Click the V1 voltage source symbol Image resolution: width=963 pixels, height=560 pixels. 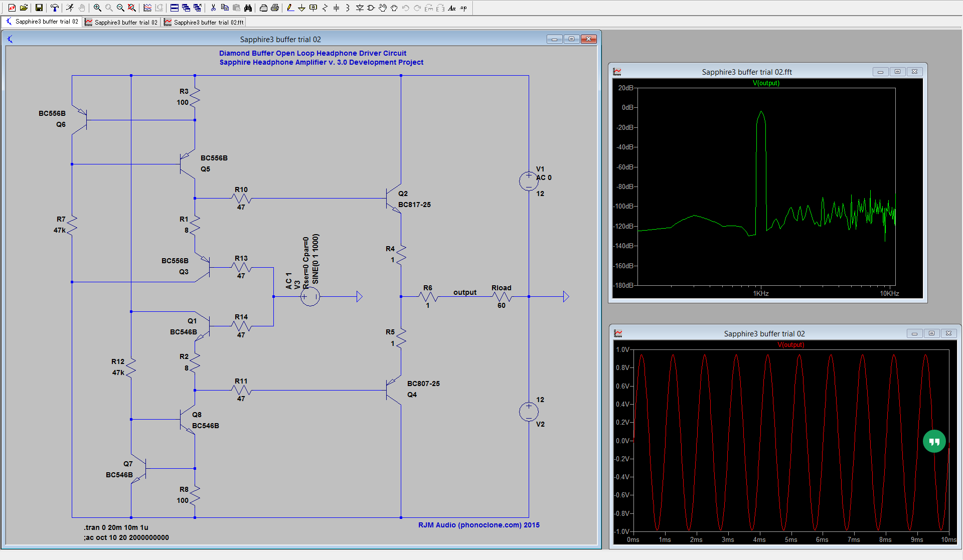tap(529, 181)
